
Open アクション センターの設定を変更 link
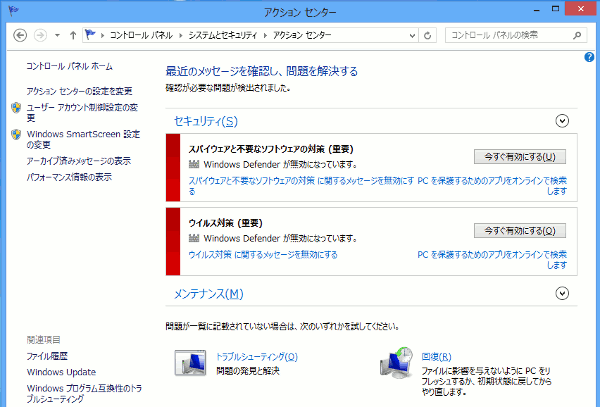(x=79, y=91)
